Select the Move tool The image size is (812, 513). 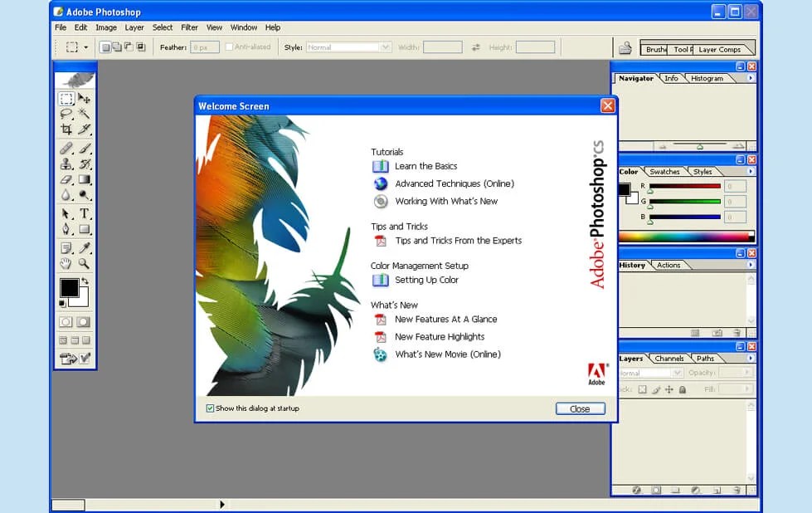pos(85,98)
